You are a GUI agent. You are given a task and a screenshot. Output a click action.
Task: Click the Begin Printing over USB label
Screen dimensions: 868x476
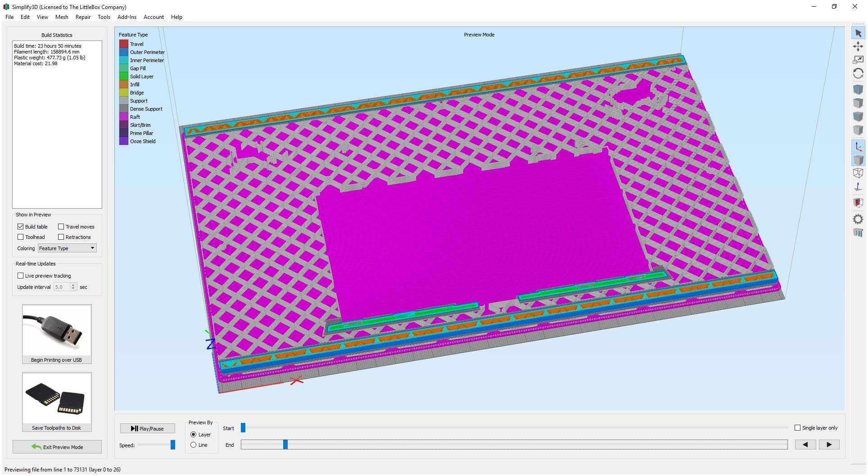pyautogui.click(x=56, y=360)
